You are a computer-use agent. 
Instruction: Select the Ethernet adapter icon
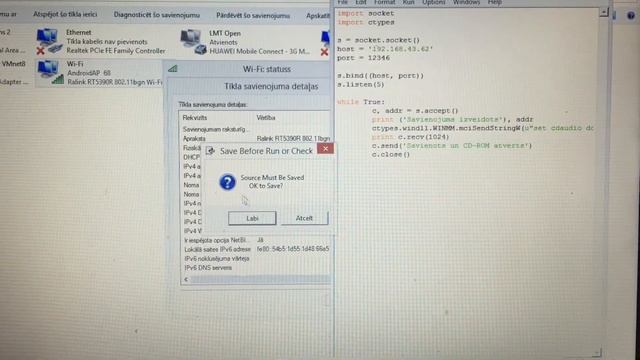[x=49, y=41]
